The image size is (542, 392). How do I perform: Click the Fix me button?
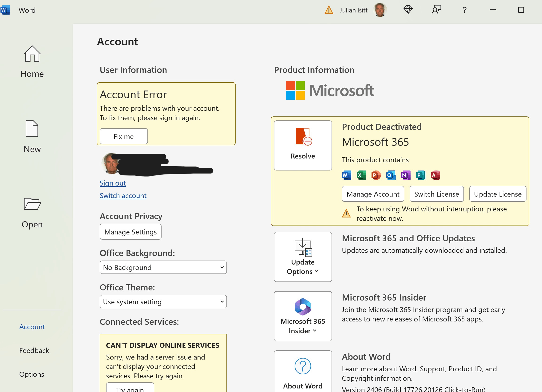pyautogui.click(x=124, y=136)
